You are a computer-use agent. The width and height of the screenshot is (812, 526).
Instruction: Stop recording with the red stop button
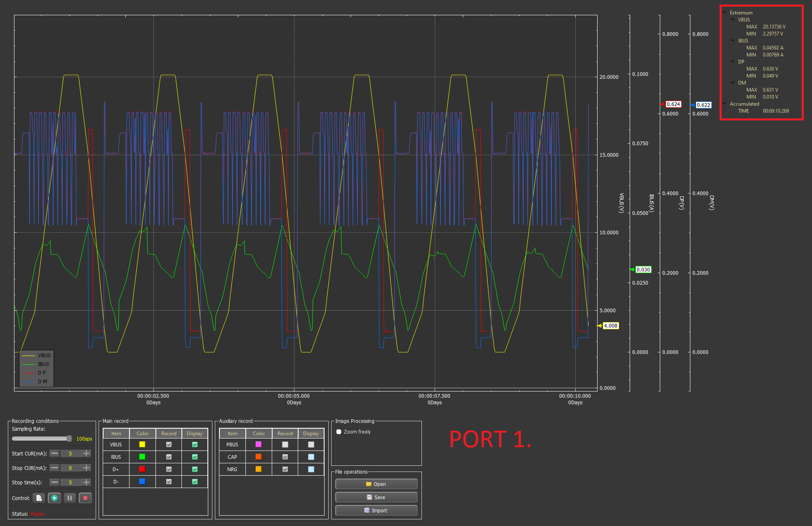pos(85,498)
